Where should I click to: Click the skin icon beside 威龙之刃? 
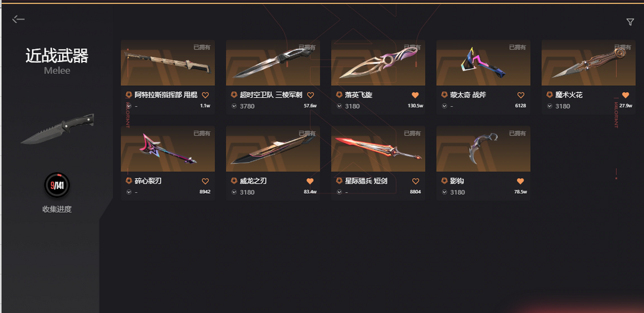(x=234, y=181)
